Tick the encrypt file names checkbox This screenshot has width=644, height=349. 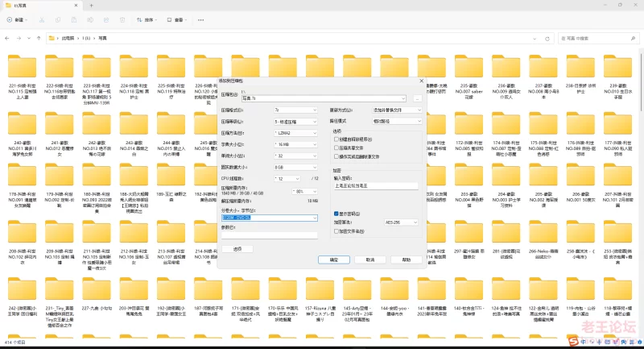point(336,231)
